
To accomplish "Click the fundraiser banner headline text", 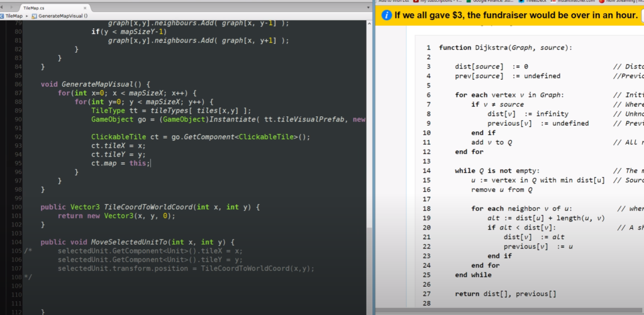I will [516, 15].
